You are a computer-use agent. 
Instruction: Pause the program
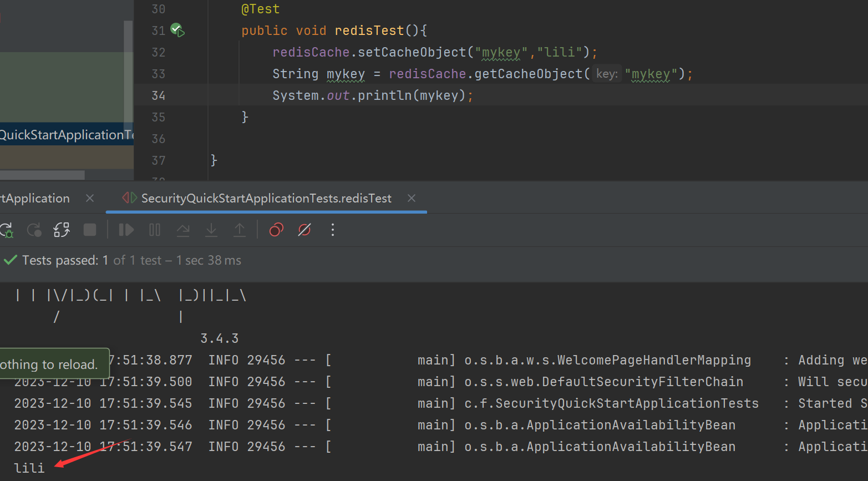coord(155,230)
